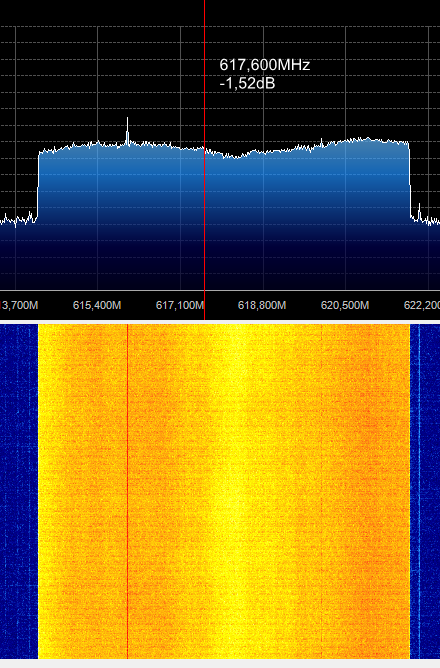Viewport: 440px width, 668px height.
Task: Click the partially visible 622,200 axis label
Action: tap(422, 305)
